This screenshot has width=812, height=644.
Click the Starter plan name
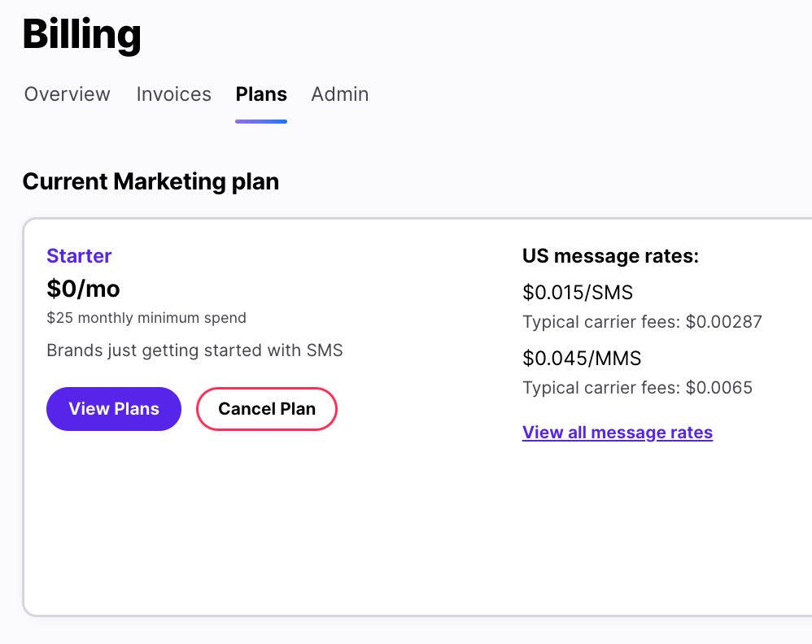(x=79, y=255)
